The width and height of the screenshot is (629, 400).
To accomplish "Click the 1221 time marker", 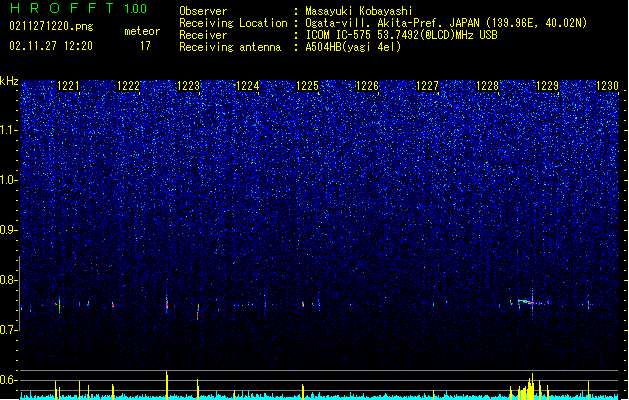I will [68, 86].
